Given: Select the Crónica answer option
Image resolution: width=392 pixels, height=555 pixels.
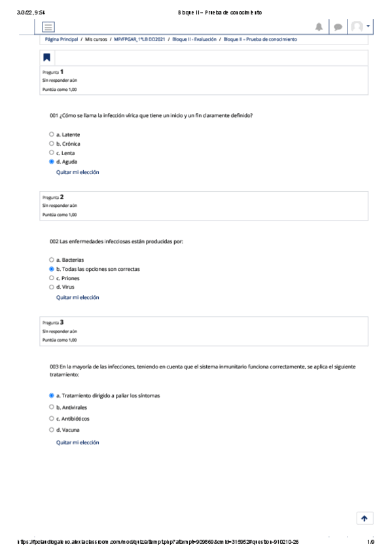Looking at the screenshot, I should coord(51,144).
